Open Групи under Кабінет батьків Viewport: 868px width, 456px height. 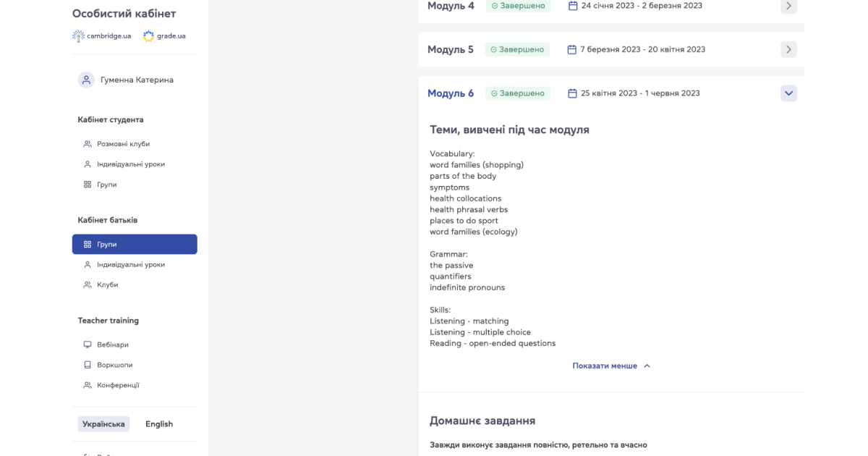pos(135,244)
